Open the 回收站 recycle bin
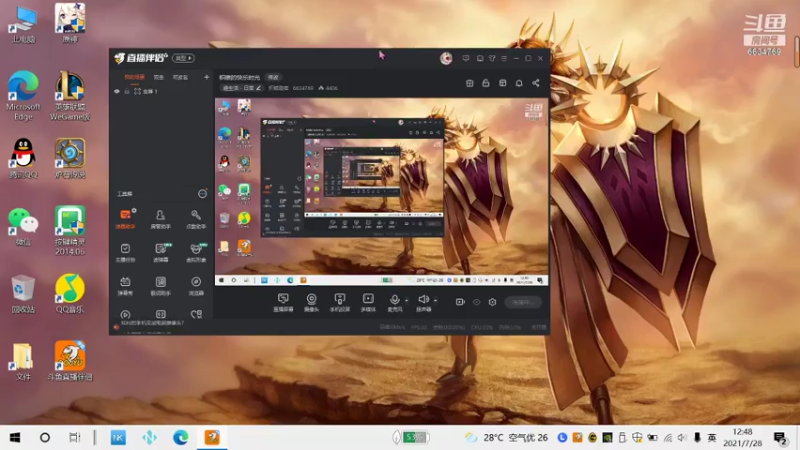The height and width of the screenshot is (450, 800). tap(23, 293)
